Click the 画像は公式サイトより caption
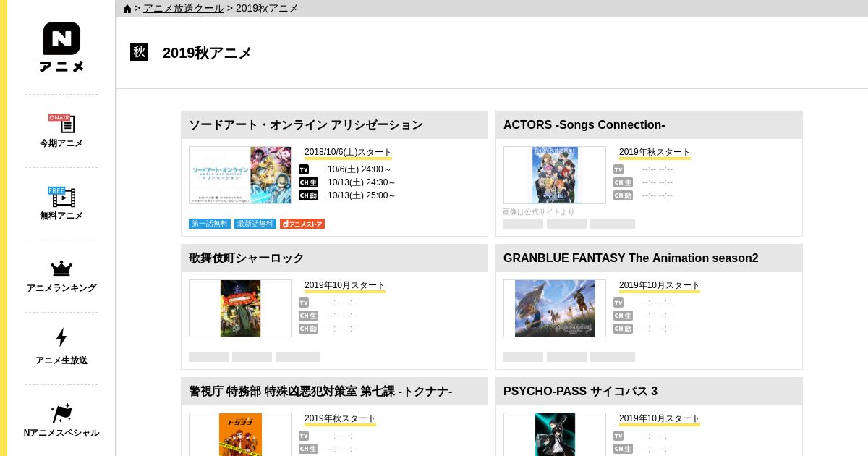Image resolution: width=868 pixels, height=456 pixels. [x=539, y=212]
